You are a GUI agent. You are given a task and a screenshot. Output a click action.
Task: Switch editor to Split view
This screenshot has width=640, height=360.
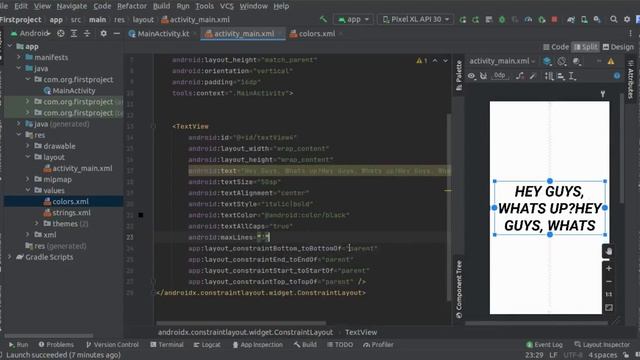[586, 47]
